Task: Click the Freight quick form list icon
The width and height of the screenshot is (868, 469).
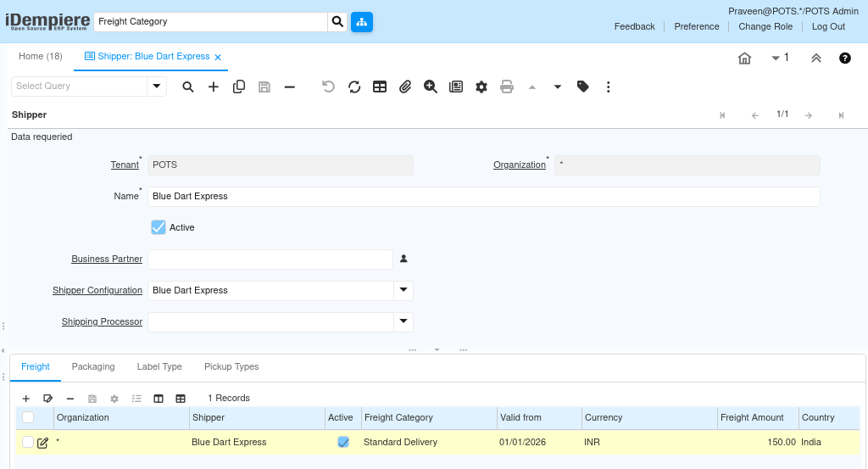Action: coord(136,399)
